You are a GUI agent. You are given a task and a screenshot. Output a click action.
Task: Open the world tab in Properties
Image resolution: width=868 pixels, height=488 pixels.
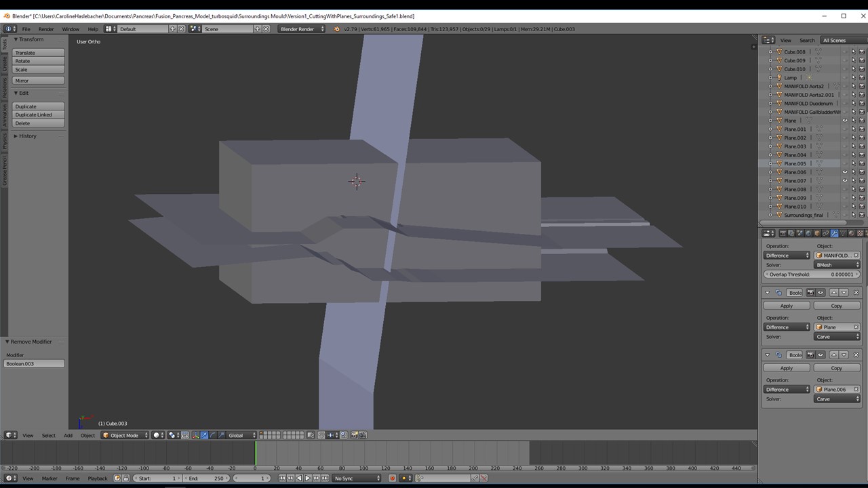[808, 233]
